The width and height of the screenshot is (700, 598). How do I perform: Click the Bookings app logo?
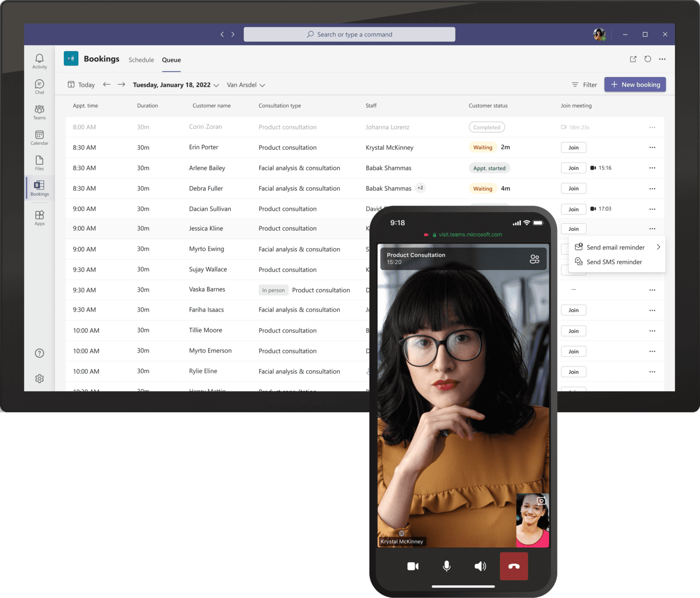point(71,58)
